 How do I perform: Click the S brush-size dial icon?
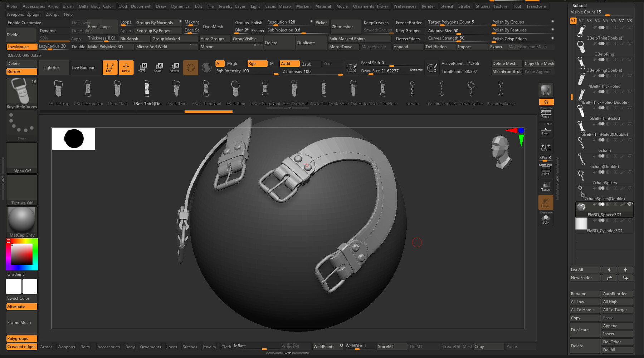(352, 67)
